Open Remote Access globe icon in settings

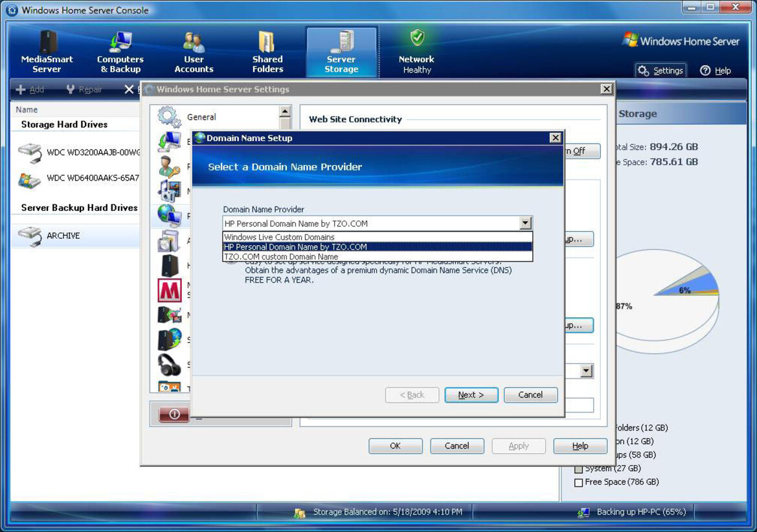click(169, 215)
